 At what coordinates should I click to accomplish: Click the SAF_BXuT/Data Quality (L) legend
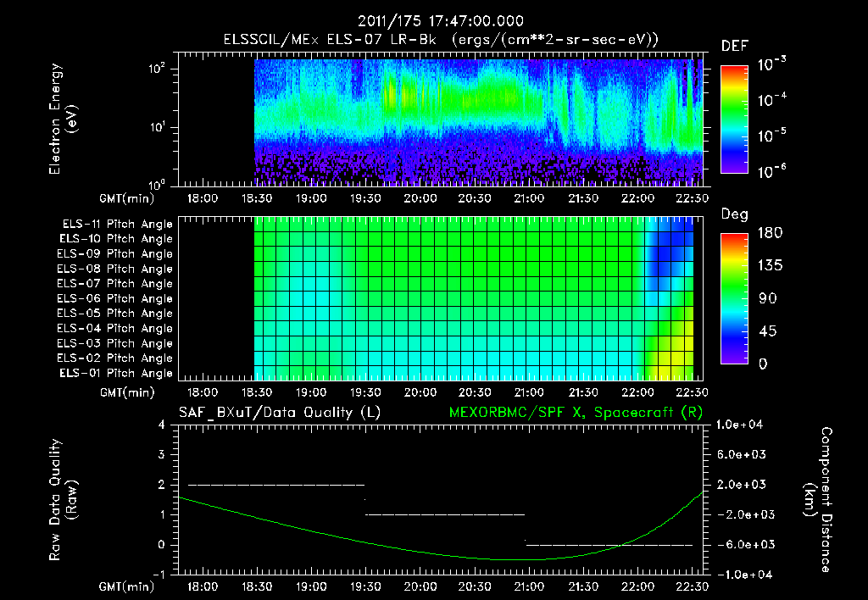click(x=280, y=413)
